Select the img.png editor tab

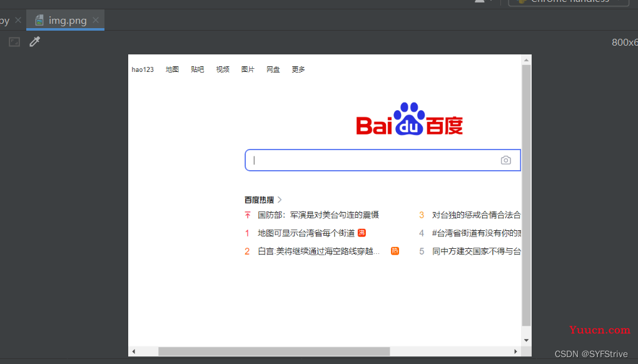pos(65,21)
